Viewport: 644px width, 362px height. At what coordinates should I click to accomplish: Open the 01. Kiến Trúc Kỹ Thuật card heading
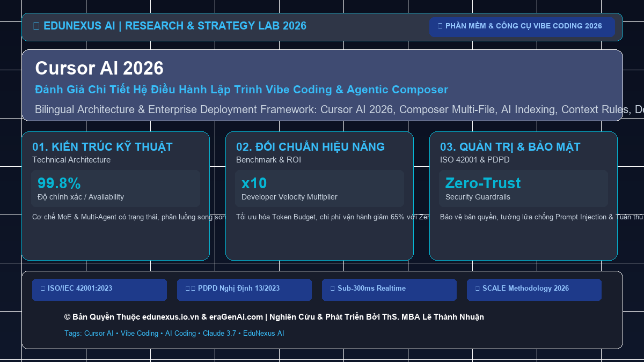(103, 147)
